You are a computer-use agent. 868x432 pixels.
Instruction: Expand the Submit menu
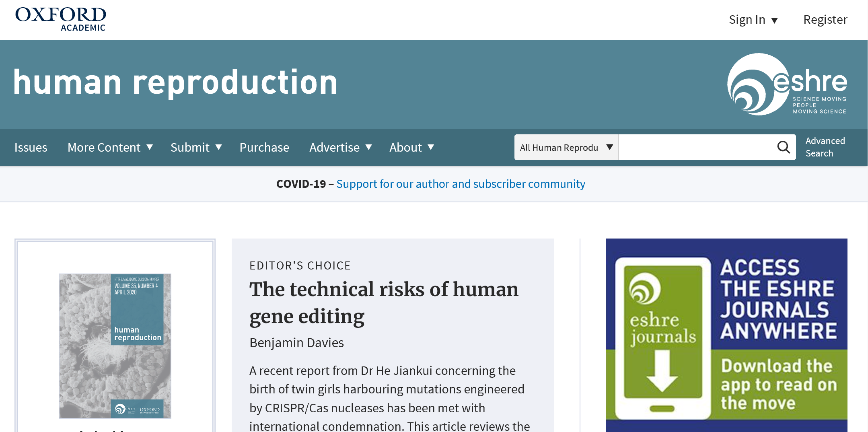tap(196, 147)
